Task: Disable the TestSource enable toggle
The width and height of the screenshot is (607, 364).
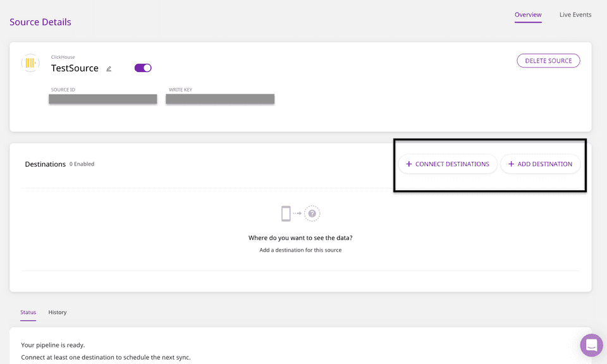Action: tap(143, 68)
